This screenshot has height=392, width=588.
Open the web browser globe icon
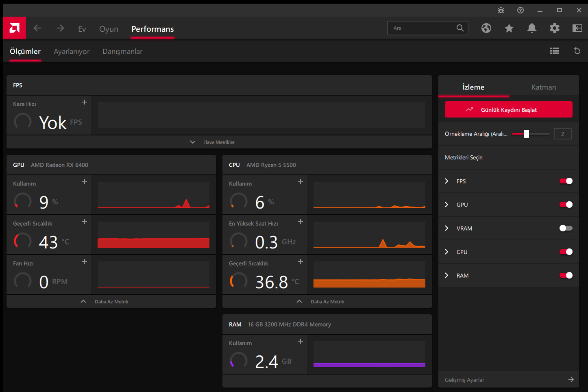tap(486, 28)
